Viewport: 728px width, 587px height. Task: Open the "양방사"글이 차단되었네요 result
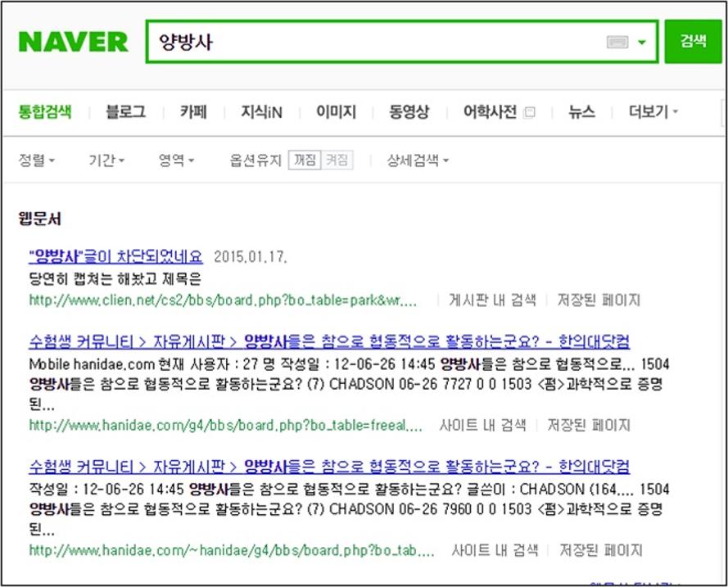point(115,256)
